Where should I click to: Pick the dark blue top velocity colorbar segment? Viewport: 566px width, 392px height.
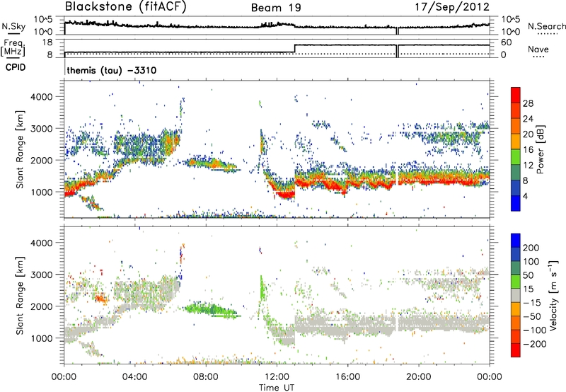pos(516,241)
